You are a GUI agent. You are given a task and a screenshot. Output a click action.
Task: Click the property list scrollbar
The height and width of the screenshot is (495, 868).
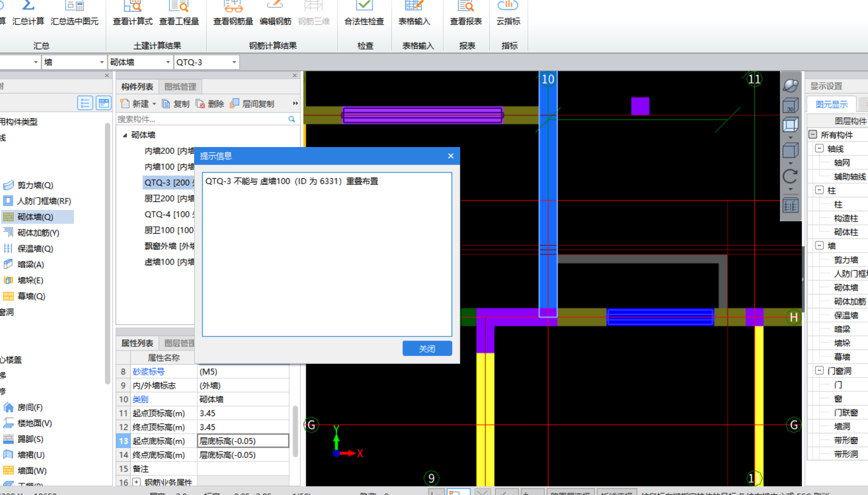coord(295,431)
